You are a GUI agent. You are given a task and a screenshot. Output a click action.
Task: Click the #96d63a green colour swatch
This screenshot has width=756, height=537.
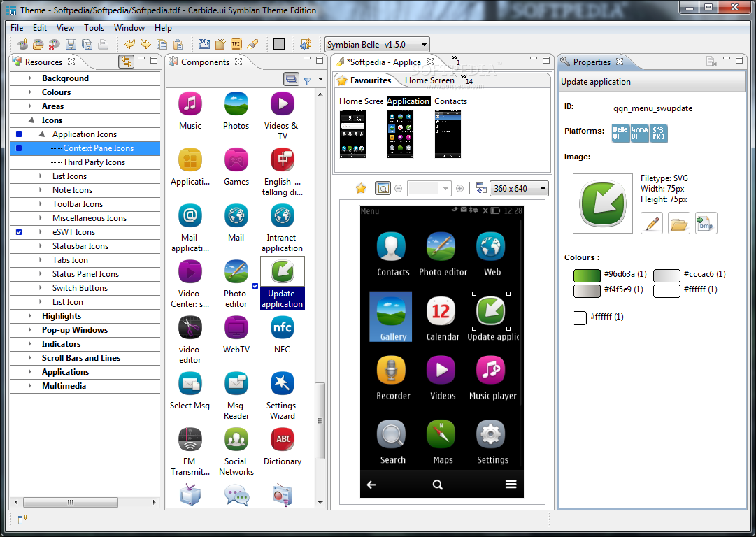(x=587, y=275)
